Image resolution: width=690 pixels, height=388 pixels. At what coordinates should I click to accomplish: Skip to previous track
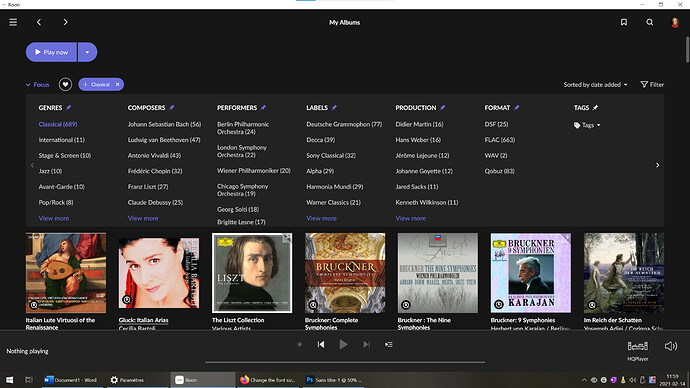(321, 344)
